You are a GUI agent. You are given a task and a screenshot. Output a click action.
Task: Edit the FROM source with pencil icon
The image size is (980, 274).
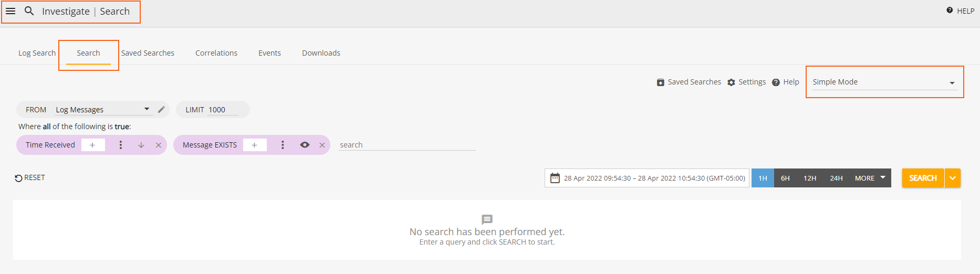click(x=161, y=109)
